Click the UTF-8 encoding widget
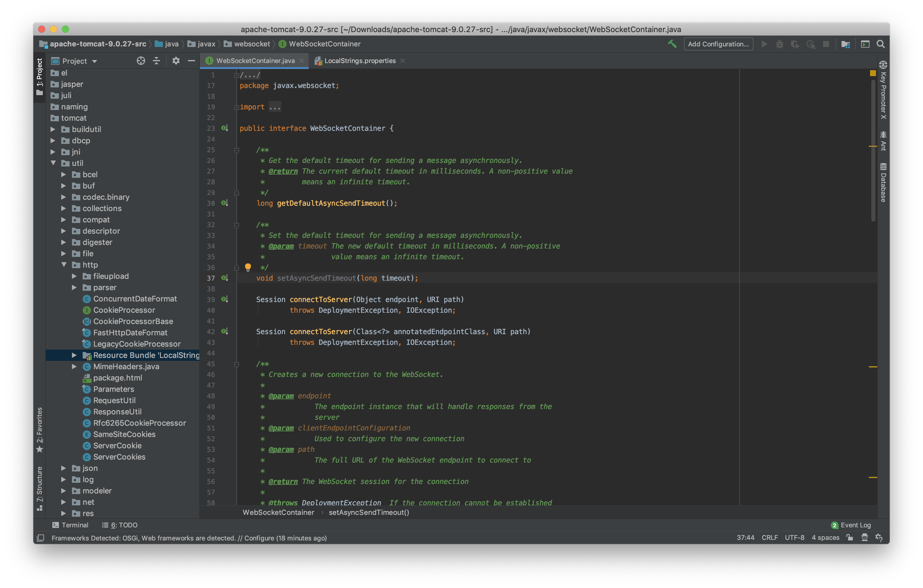 pos(794,537)
